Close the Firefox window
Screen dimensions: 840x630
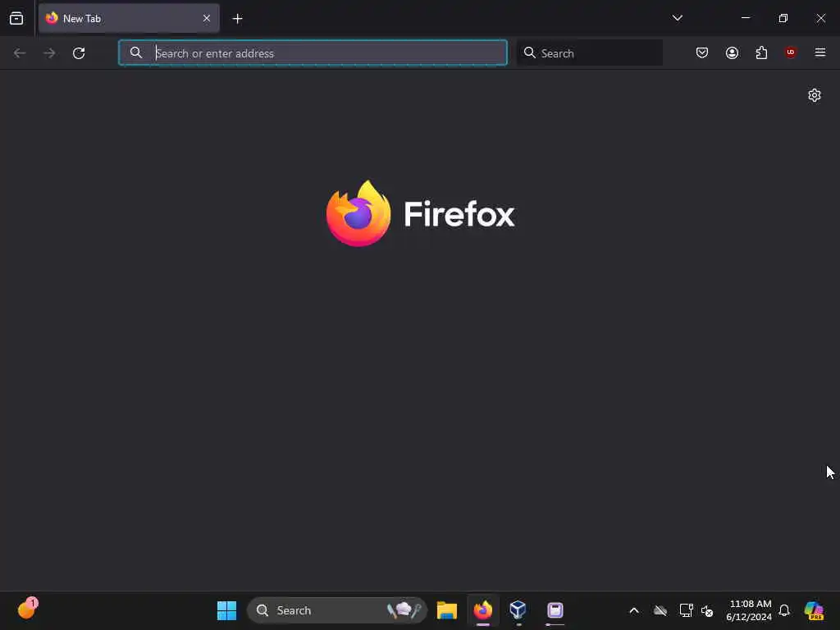point(820,18)
